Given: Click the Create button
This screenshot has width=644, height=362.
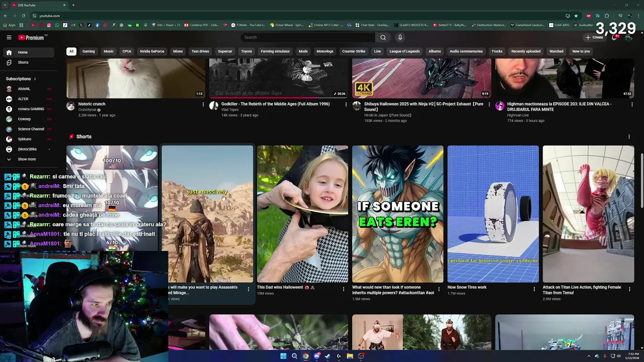Looking at the screenshot, I should [595, 37].
